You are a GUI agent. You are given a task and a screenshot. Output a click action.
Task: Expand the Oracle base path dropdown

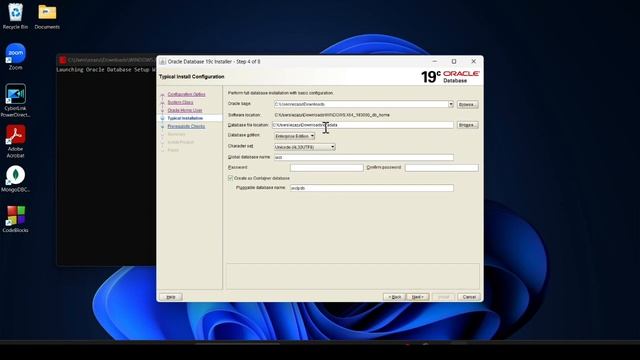pyautogui.click(x=451, y=104)
